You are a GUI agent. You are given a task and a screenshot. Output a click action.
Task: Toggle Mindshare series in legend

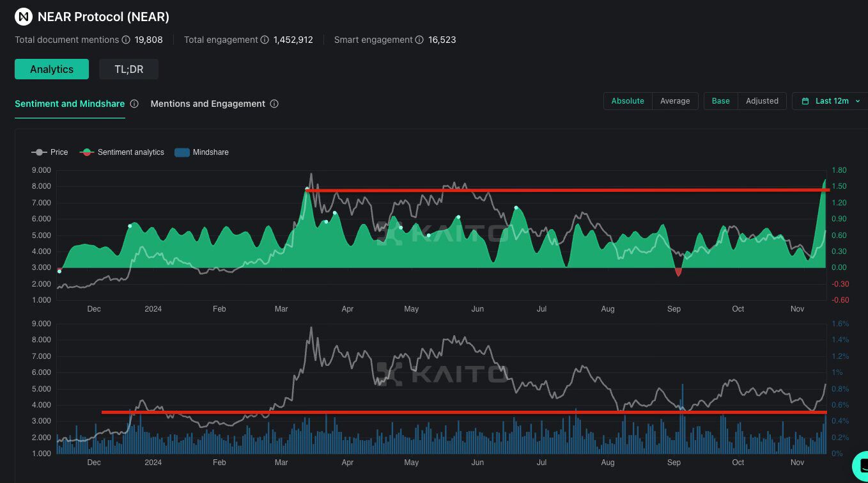click(x=201, y=152)
